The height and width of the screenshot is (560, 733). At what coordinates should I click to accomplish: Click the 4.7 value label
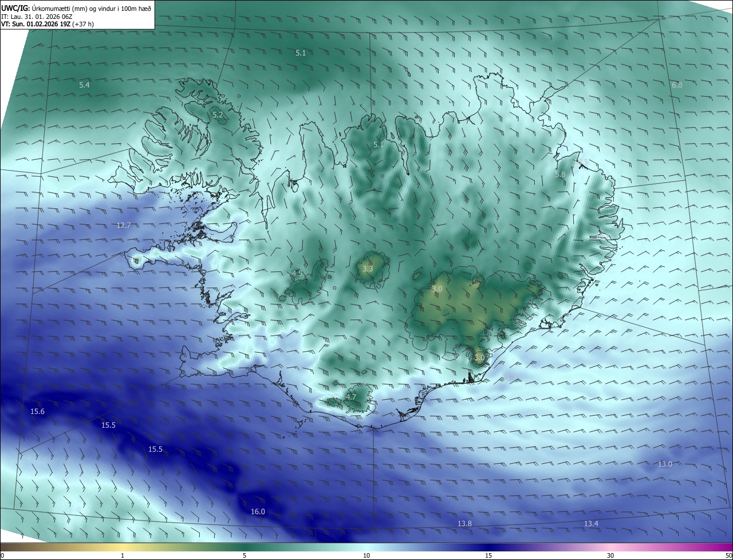[351, 397]
